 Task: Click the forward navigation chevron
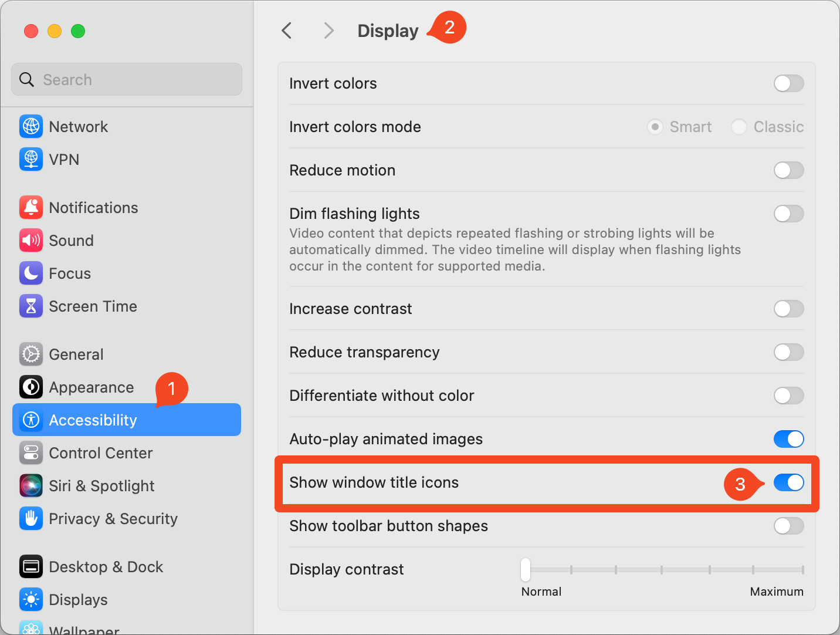point(328,31)
